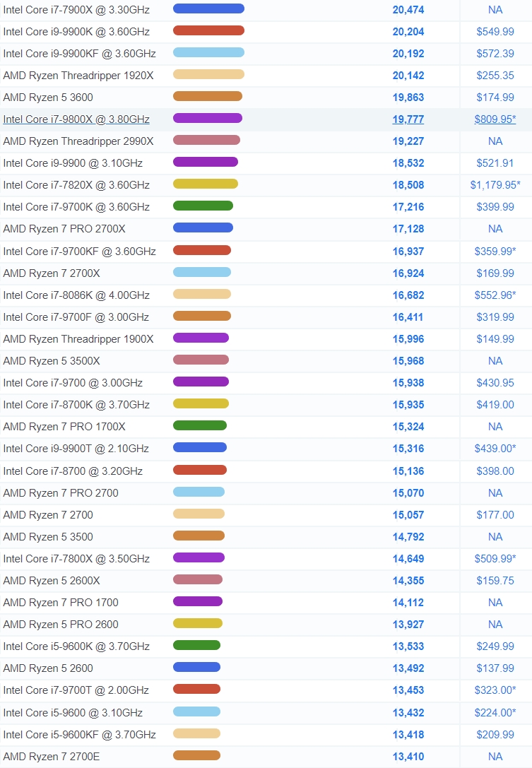Open Intel Core i7-8700 @ 3.20GHz

coord(73,471)
